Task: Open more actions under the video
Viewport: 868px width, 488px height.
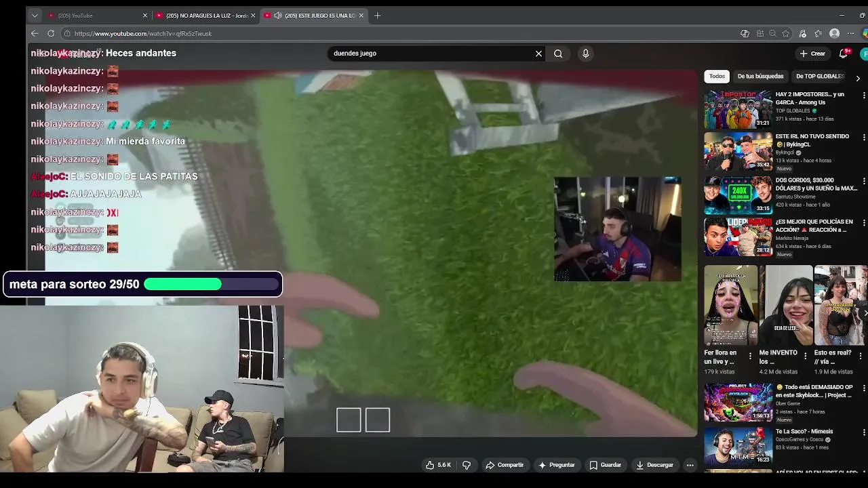Action: [x=690, y=465]
